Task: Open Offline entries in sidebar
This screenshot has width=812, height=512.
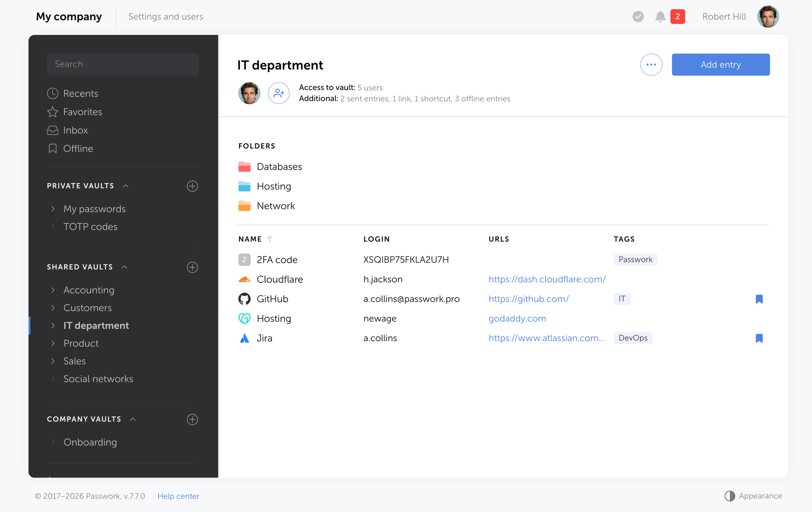Action: pos(78,148)
